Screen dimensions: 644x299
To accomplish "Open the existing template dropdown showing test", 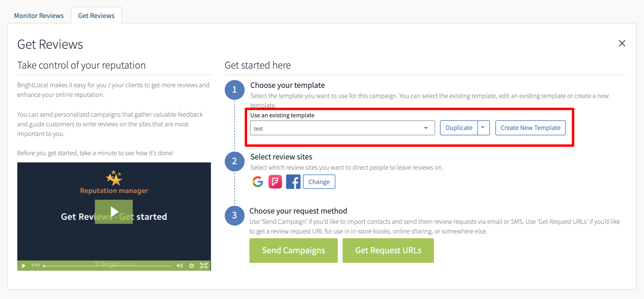I will click(x=342, y=128).
